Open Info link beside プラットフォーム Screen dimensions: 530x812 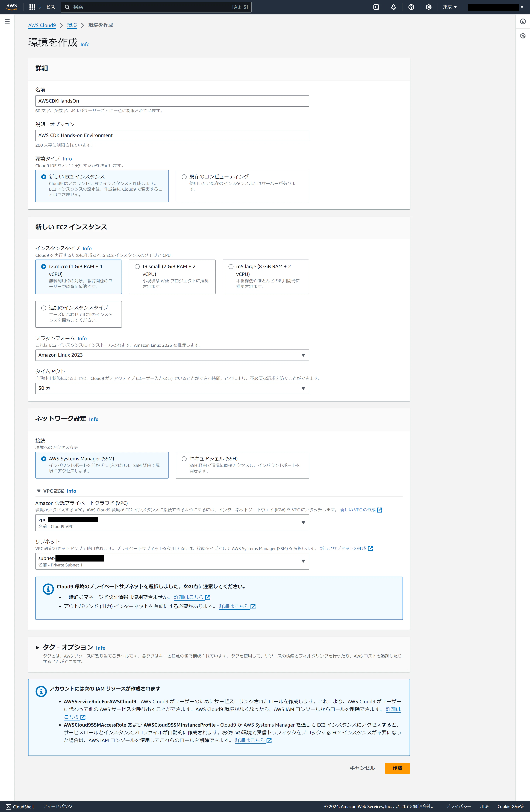pos(82,338)
